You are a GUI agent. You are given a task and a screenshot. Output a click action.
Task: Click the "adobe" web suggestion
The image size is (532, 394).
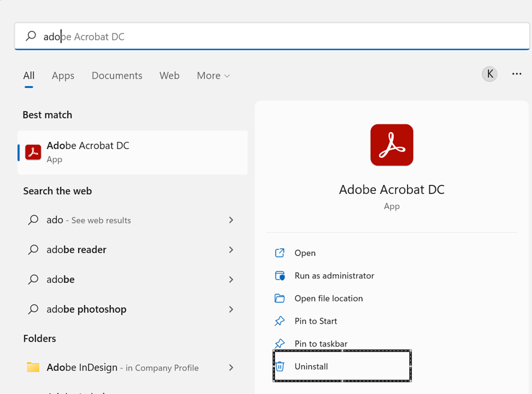[x=132, y=279]
